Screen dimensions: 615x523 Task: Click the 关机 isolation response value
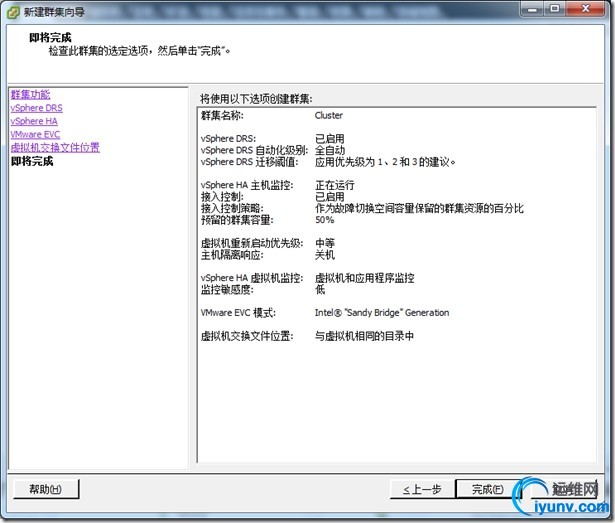[325, 255]
